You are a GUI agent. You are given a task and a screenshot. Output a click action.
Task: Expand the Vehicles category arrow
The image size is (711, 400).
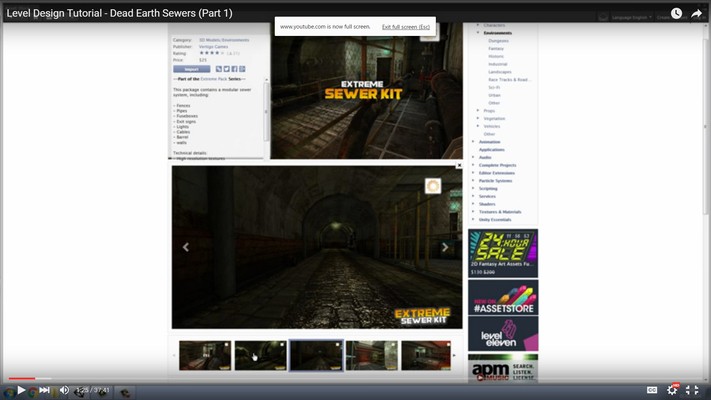[478, 126]
